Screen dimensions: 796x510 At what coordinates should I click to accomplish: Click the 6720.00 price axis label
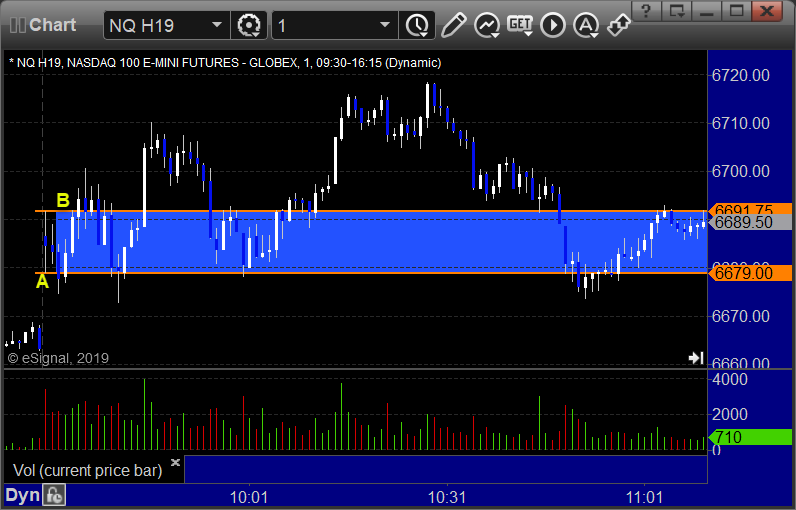741,76
